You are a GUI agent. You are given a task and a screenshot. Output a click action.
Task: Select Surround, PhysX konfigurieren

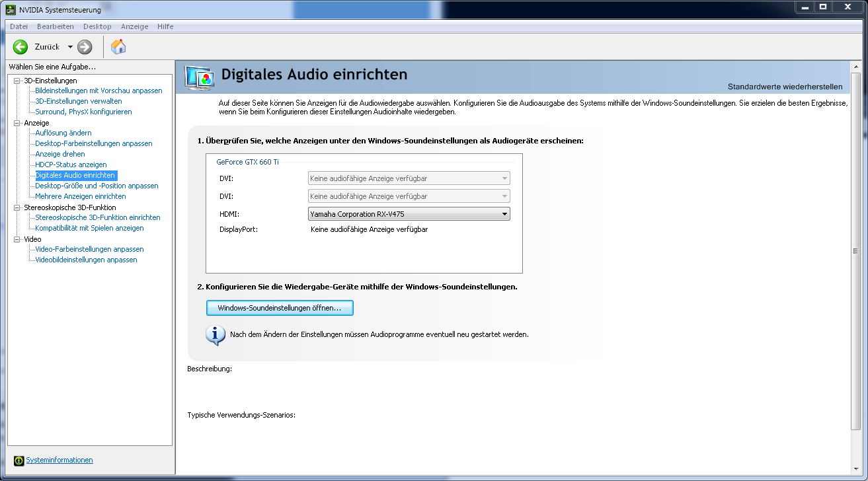coord(83,112)
